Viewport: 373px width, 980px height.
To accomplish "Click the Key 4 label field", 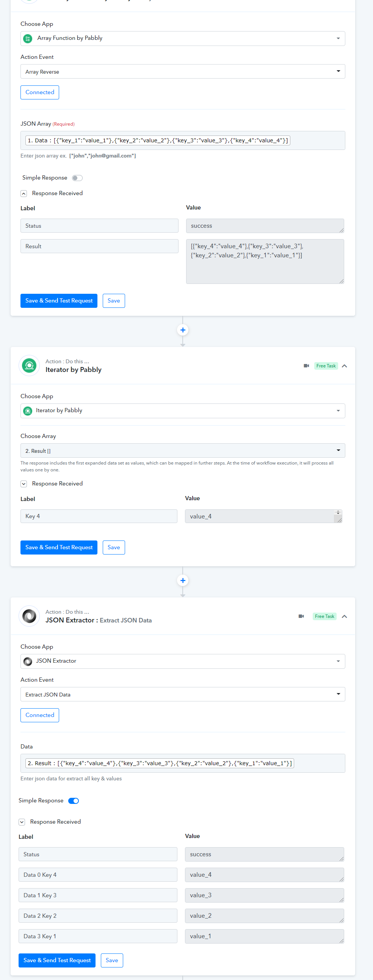I will click(x=99, y=516).
